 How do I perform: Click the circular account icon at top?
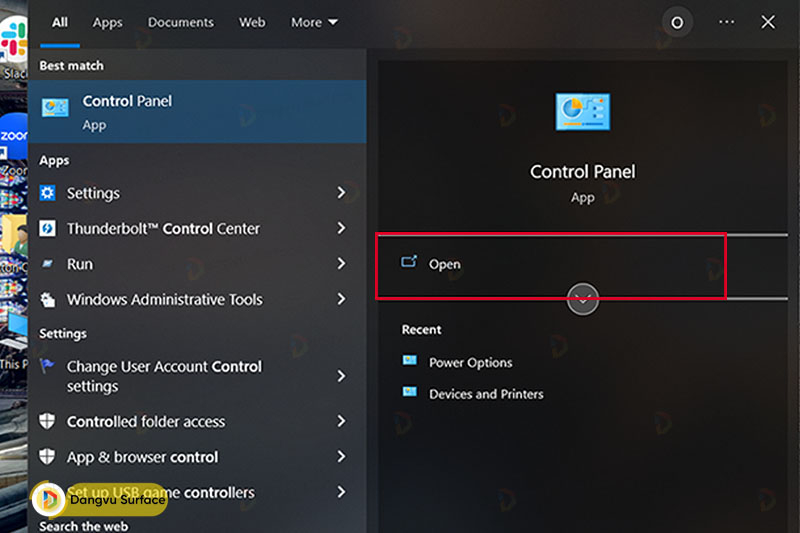coord(677,22)
